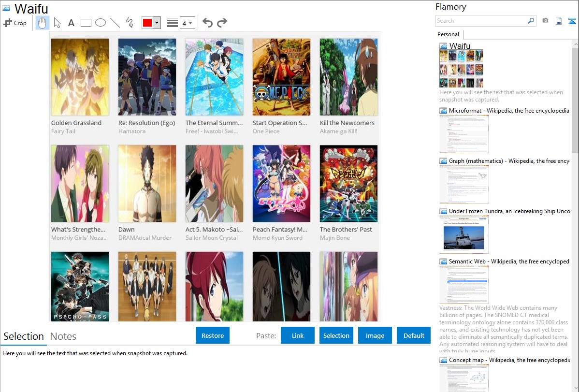Screen dimensions: 579x392
Task: Click the Kill the Newcomers poster
Action: pyautogui.click(x=348, y=77)
